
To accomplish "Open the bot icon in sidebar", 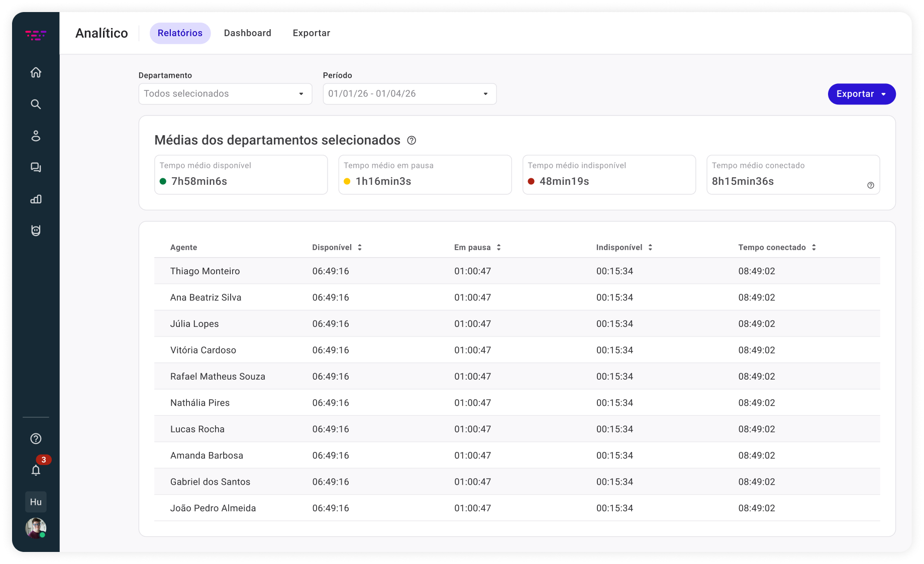I will (x=36, y=231).
